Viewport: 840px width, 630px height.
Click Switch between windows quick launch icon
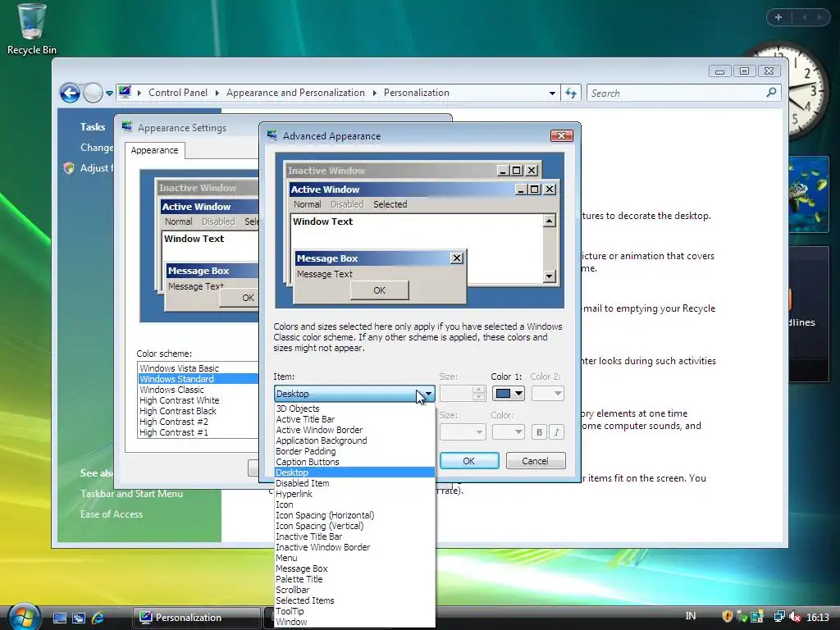(78, 618)
